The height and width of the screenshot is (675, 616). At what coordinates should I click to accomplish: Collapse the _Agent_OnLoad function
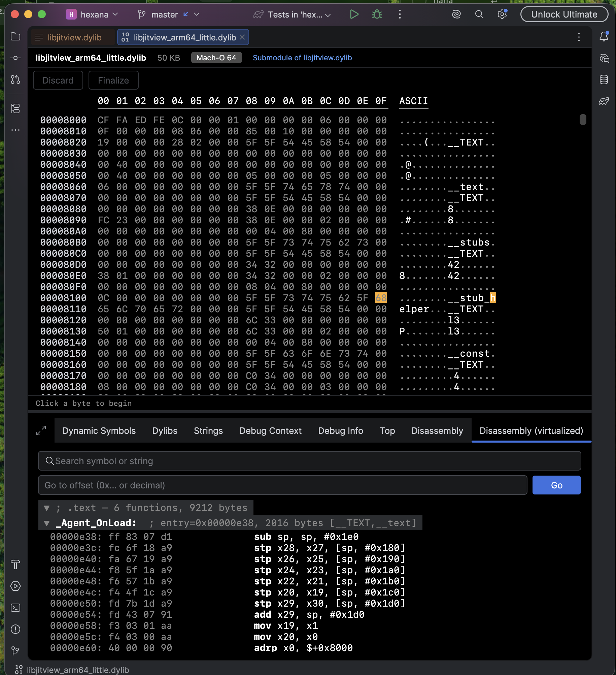point(47,523)
